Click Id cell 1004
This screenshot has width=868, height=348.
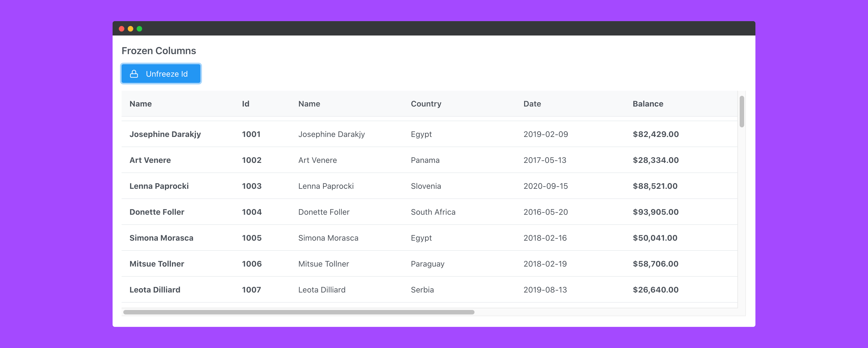pos(251,212)
